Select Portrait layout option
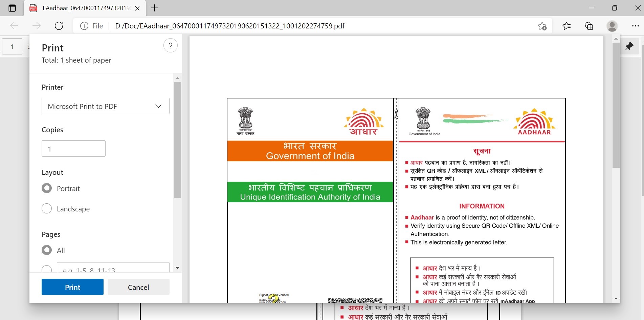 tap(47, 188)
